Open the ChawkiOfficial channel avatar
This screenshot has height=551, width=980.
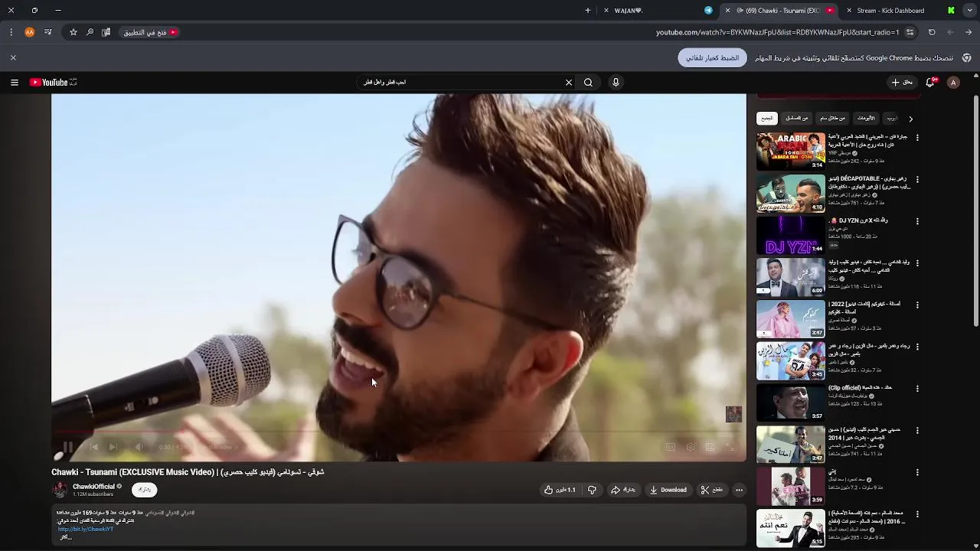click(x=60, y=490)
